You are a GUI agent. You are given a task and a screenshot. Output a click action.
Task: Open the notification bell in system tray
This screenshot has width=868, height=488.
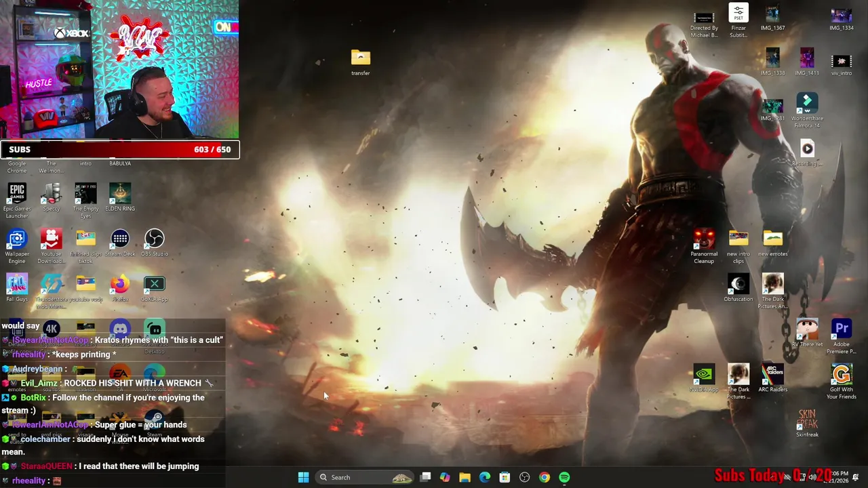(x=856, y=477)
